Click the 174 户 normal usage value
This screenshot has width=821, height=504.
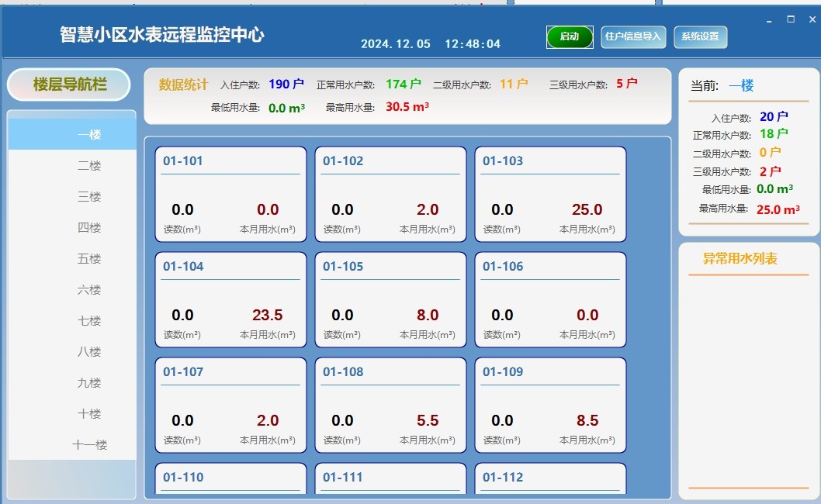[404, 85]
